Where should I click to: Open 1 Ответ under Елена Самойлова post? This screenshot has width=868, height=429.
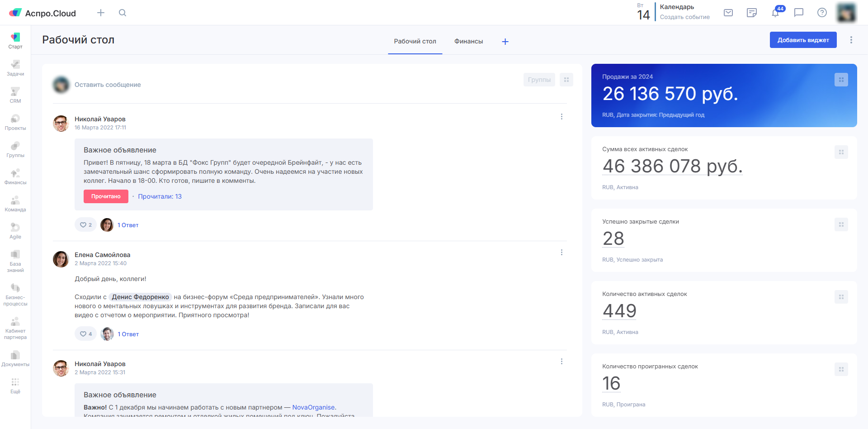tap(128, 334)
